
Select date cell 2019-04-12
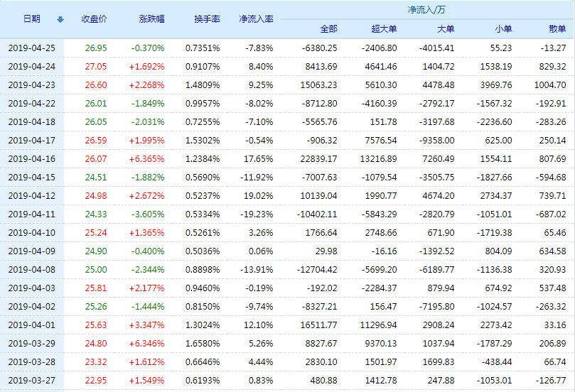tap(31, 195)
